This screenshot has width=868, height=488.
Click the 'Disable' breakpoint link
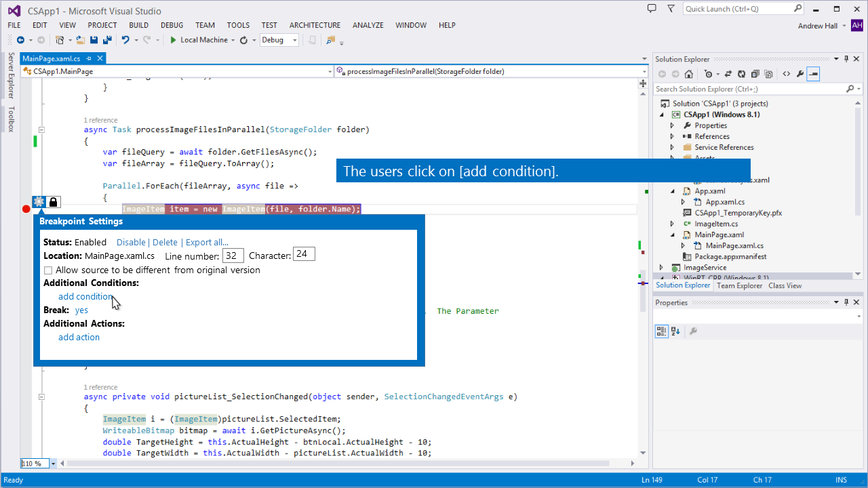click(131, 242)
